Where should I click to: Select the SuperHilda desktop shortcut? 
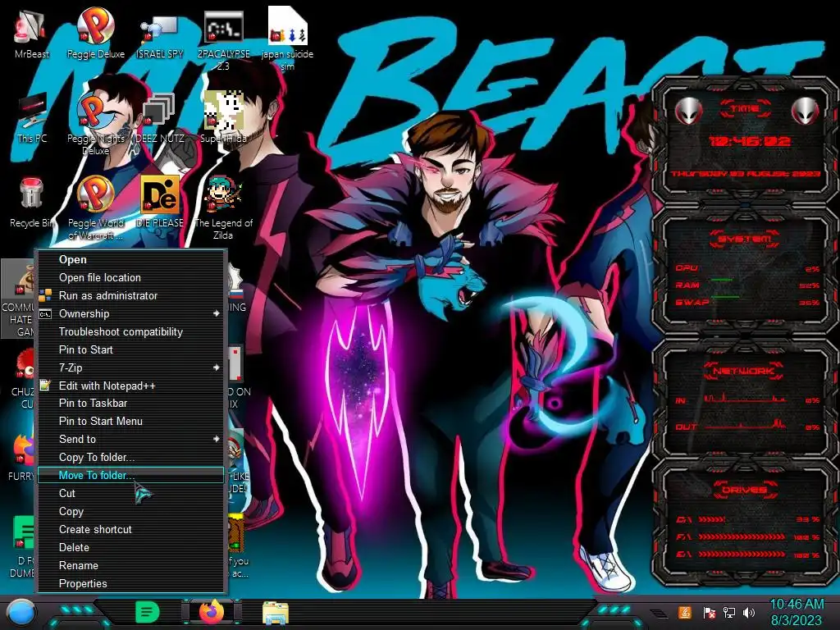click(223, 118)
